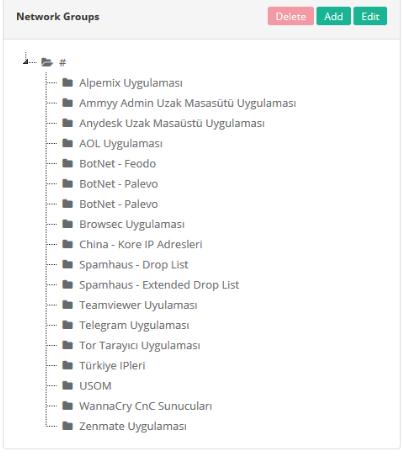This screenshot has height=472, width=402.
Task: Click folder icon beside Browsec Uygulaması
Action: pos(68,224)
